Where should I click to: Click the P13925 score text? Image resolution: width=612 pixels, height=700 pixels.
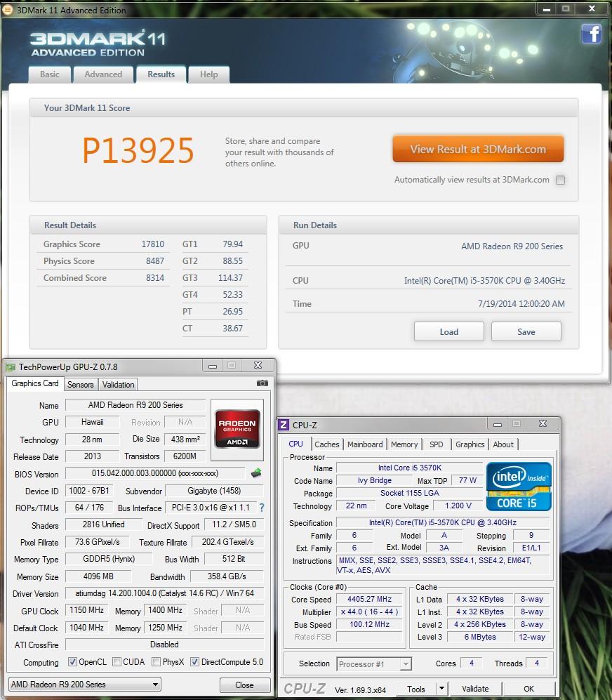point(138,150)
